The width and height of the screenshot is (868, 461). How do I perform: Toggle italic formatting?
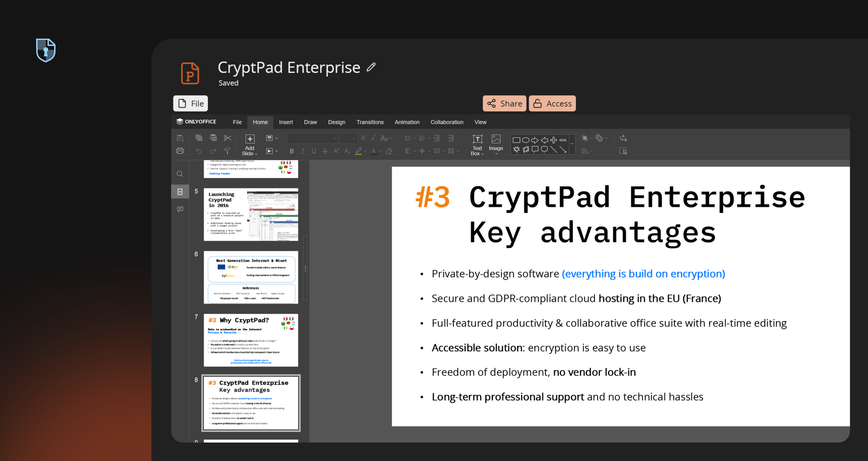[303, 151]
